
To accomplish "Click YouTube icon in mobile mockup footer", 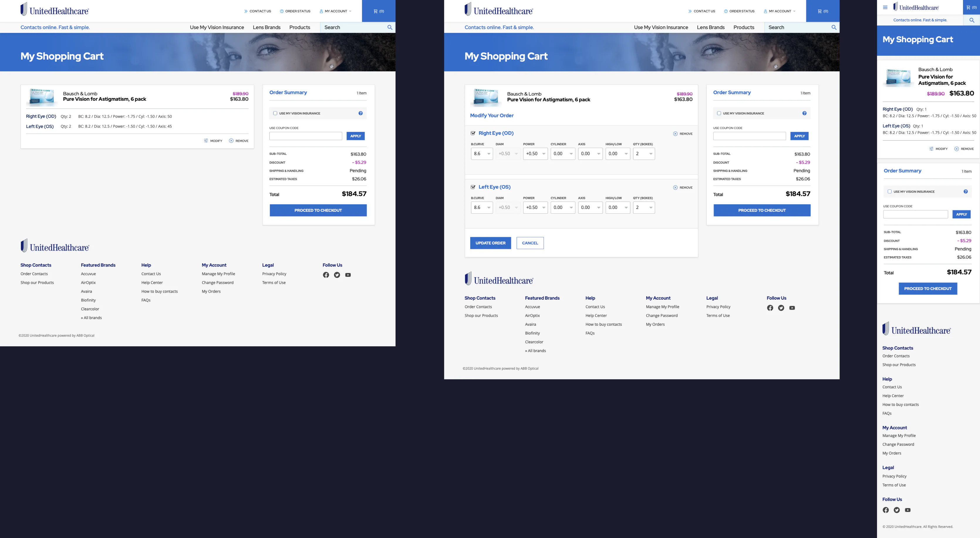I will [x=908, y=510].
